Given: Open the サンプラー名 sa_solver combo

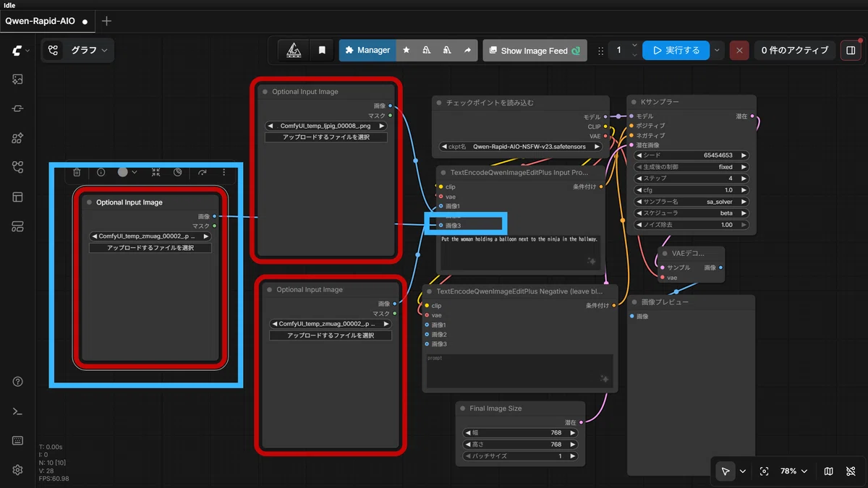Looking at the screenshot, I should coord(691,202).
